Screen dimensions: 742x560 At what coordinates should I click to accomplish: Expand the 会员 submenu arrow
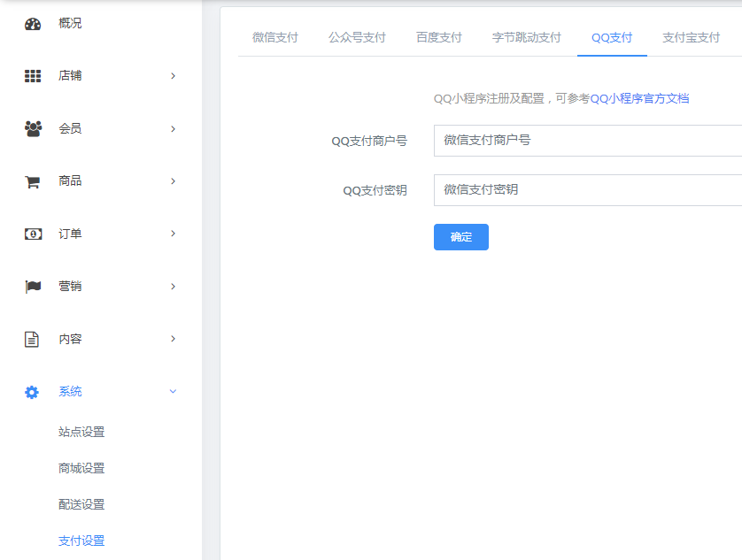173,128
